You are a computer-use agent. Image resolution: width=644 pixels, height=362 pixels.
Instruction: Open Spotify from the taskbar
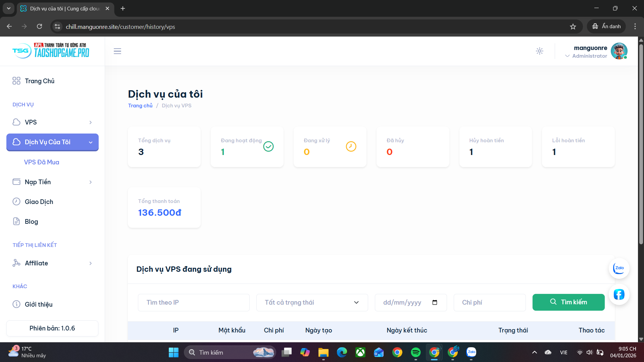[415, 352]
